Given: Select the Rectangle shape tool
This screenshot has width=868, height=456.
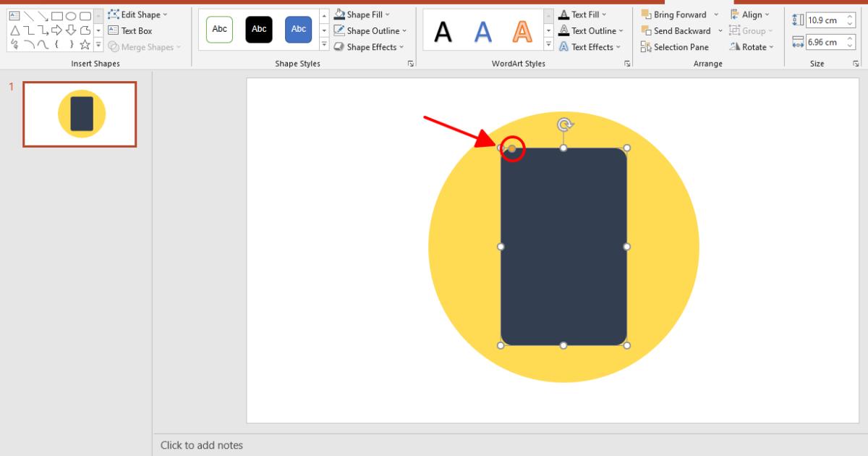Looking at the screenshot, I should [57, 16].
